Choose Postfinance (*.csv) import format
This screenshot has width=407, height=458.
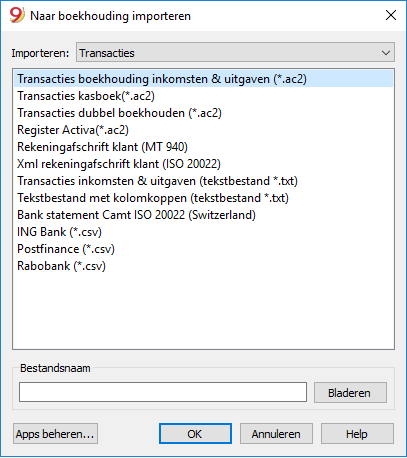pyautogui.click(x=203, y=249)
